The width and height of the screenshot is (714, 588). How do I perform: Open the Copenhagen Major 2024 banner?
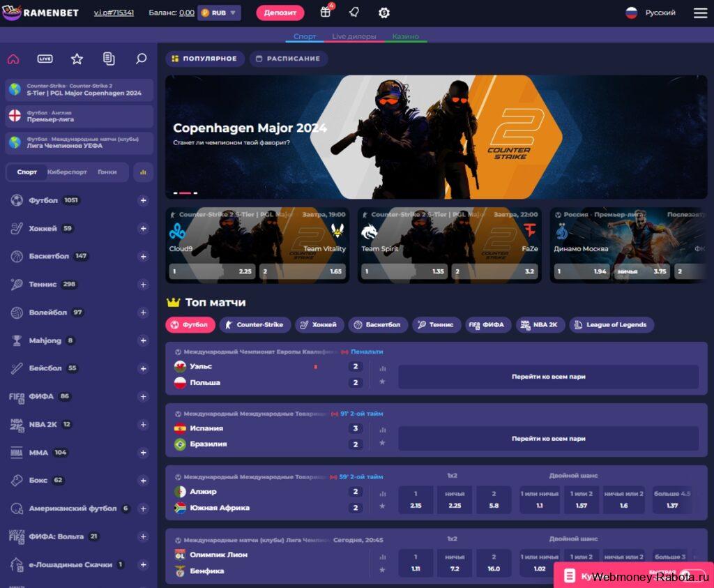[x=436, y=137]
